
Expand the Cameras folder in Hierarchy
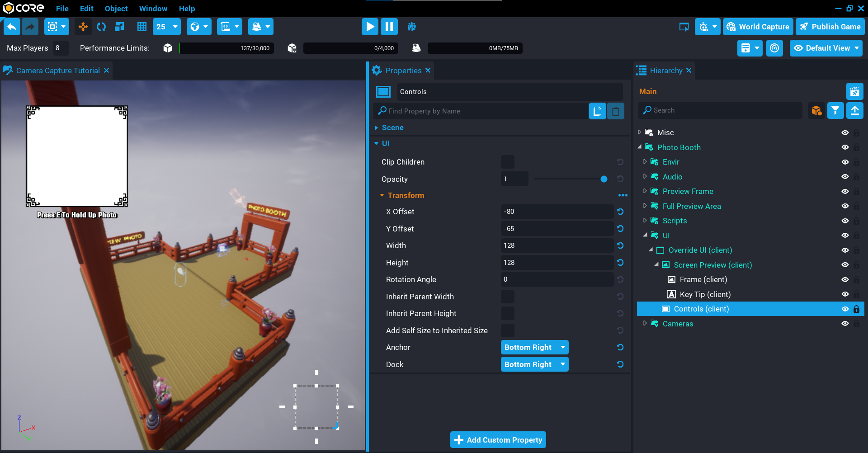point(645,323)
